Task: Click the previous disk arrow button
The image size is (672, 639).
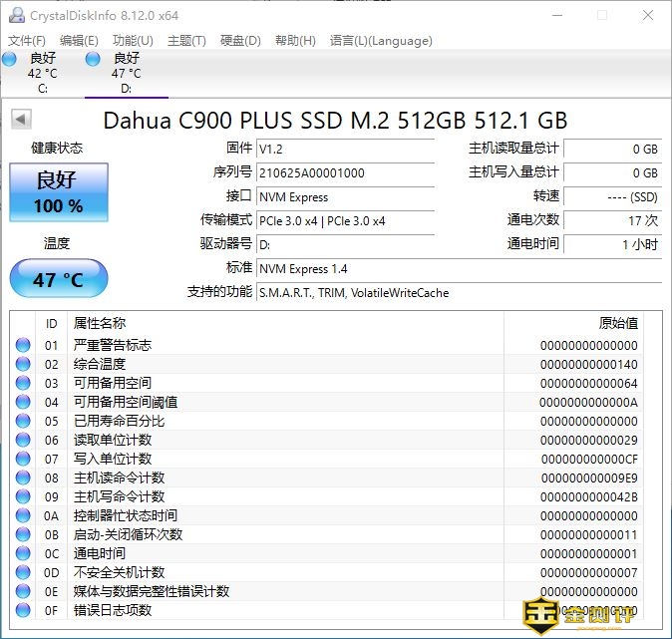Action: (x=20, y=120)
